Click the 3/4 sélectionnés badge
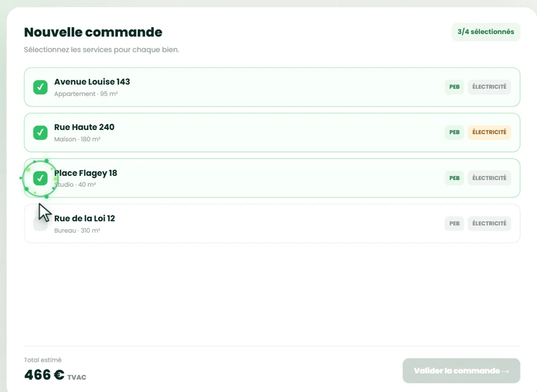The image size is (537, 392). click(486, 32)
